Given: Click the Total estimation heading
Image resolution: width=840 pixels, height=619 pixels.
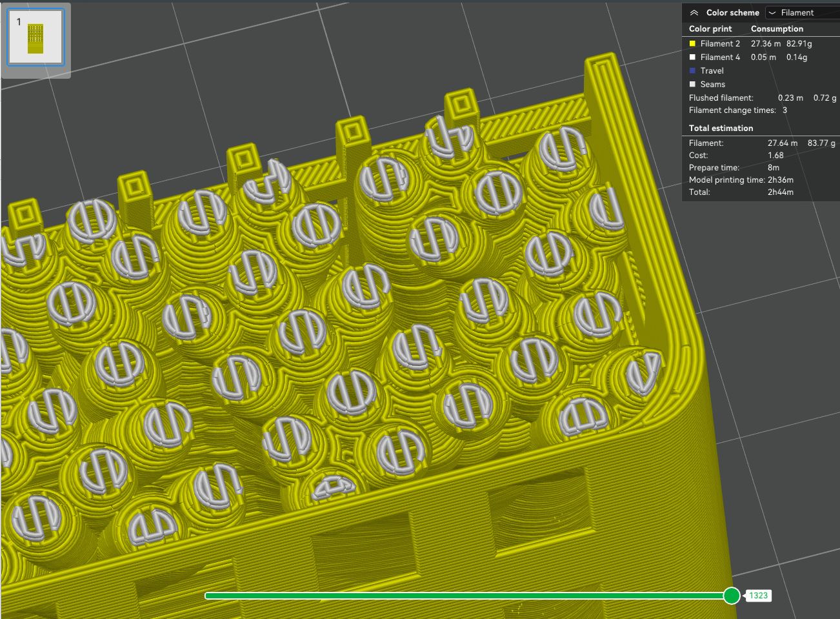Looking at the screenshot, I should pyautogui.click(x=721, y=128).
